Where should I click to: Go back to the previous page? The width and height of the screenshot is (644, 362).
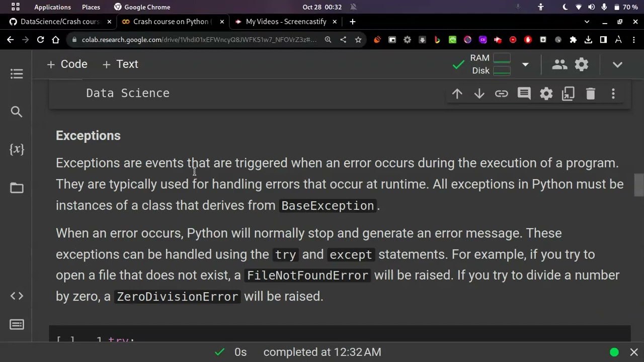point(11,40)
